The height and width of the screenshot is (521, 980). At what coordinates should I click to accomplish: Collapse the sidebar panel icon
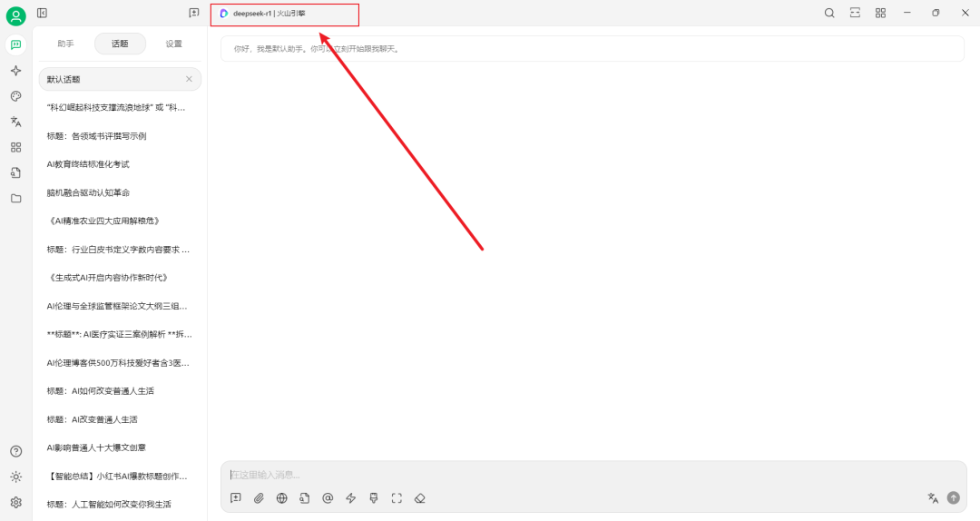[42, 13]
